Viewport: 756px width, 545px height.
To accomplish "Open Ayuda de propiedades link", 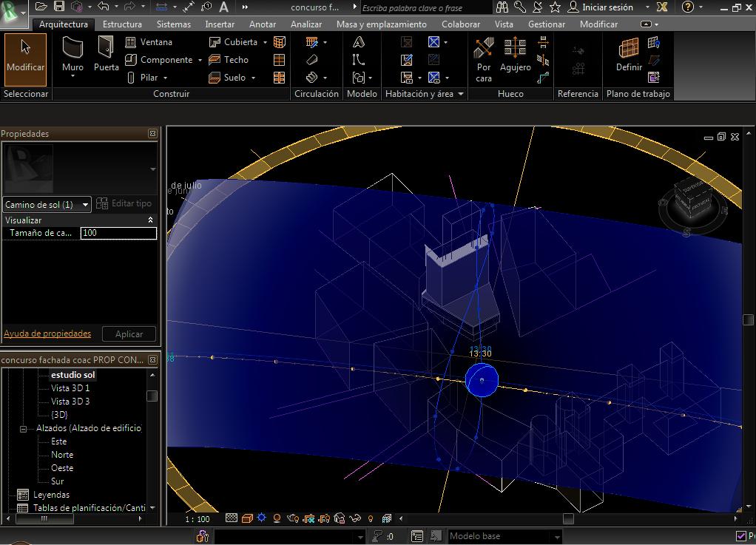I will tap(47, 334).
